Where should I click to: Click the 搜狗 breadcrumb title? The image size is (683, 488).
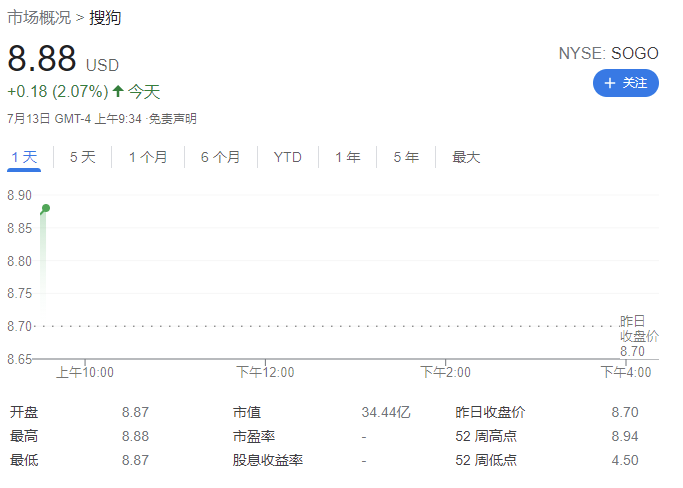[105, 17]
